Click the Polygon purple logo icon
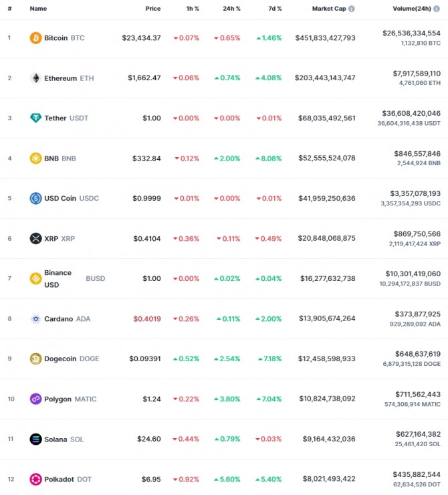Image resolution: width=448 pixels, height=495 pixels. pyautogui.click(x=35, y=399)
